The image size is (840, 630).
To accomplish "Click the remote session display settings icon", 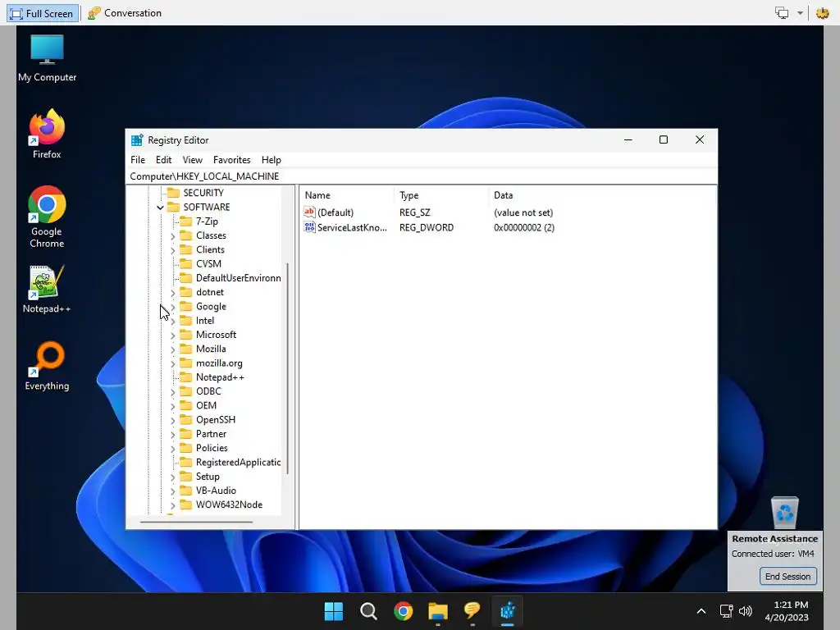I will 782,13.
